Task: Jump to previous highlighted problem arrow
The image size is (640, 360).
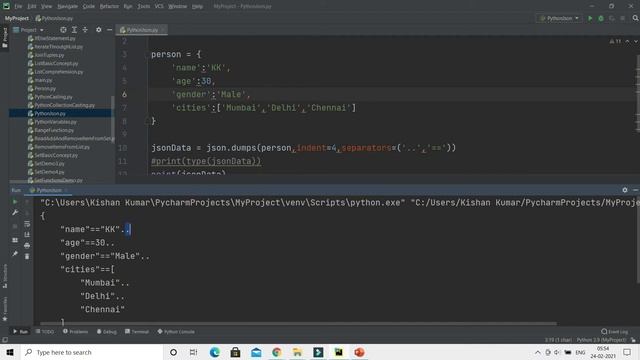Action: [627, 41]
